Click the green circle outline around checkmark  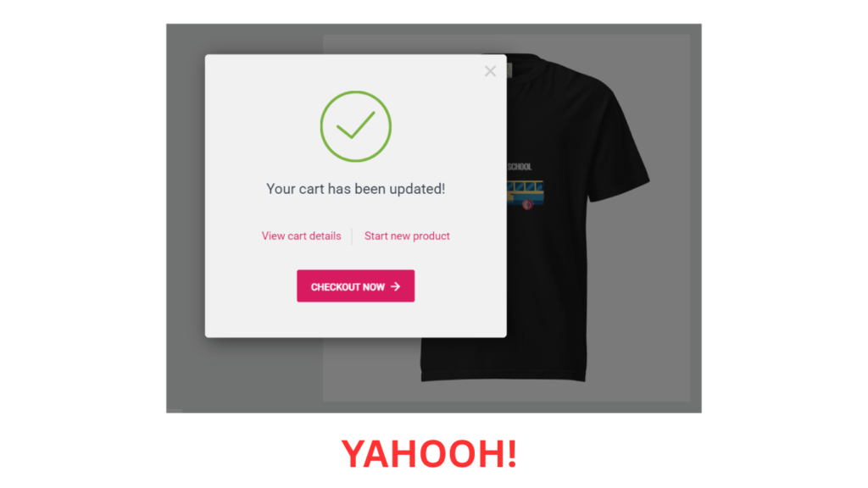pos(355,91)
